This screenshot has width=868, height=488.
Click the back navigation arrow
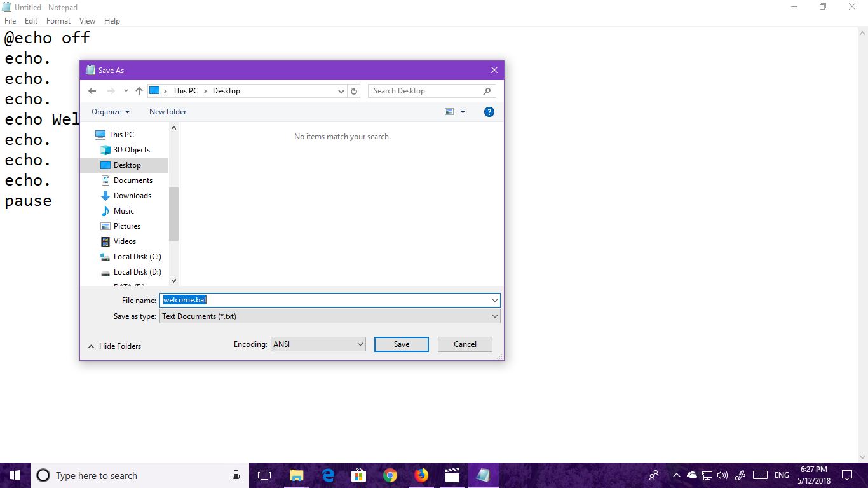(92, 91)
